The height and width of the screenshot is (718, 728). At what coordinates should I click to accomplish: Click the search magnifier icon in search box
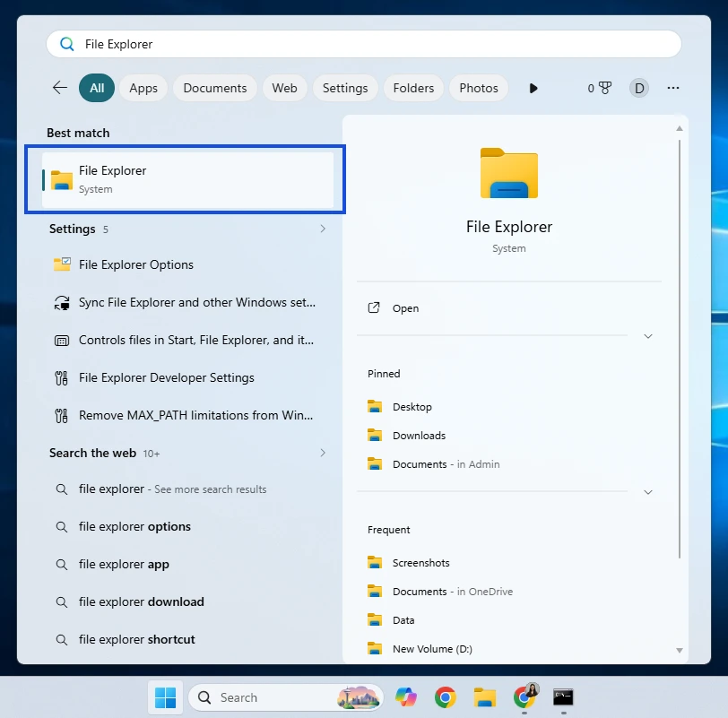coord(67,44)
